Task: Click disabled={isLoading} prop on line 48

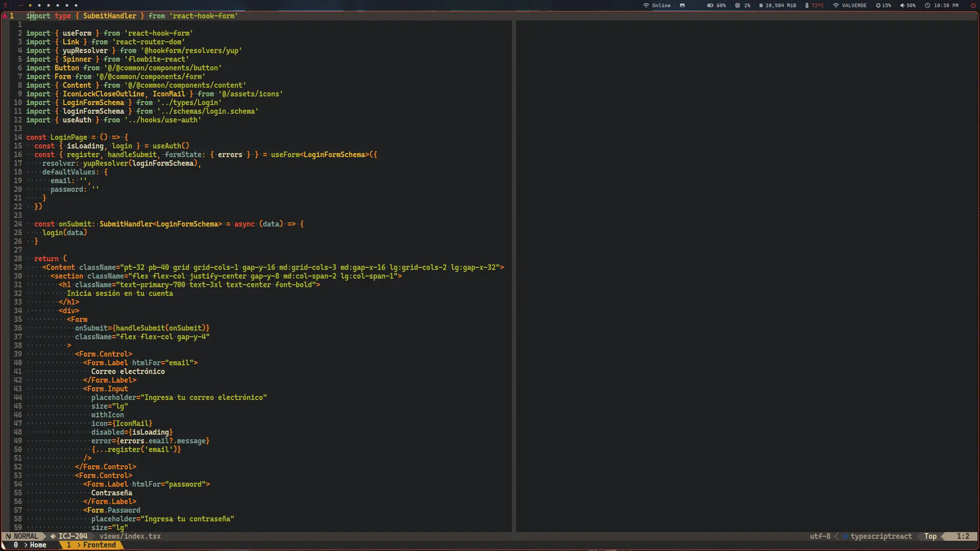Action: [132, 432]
